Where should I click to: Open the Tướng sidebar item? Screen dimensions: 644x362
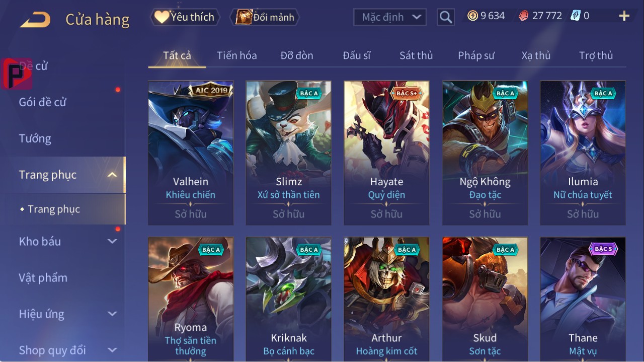35,138
